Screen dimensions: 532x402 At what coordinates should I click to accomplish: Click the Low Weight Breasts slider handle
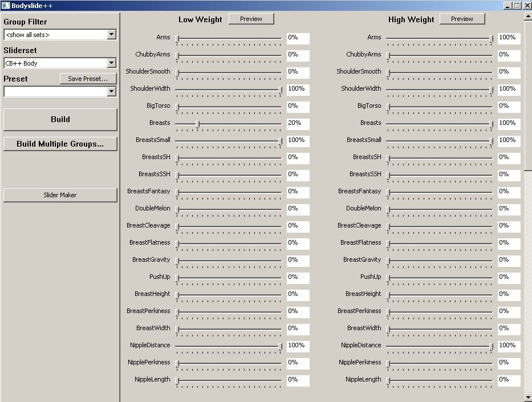coord(198,124)
